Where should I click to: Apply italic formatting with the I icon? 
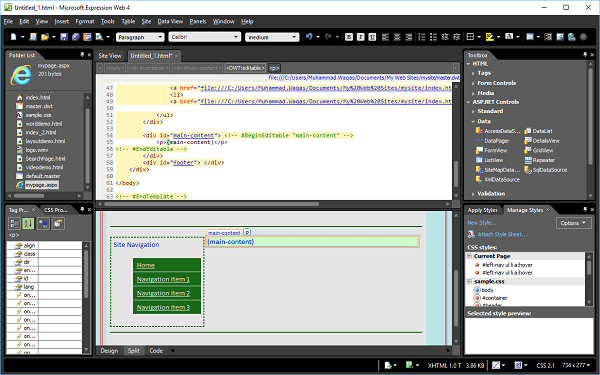point(360,37)
